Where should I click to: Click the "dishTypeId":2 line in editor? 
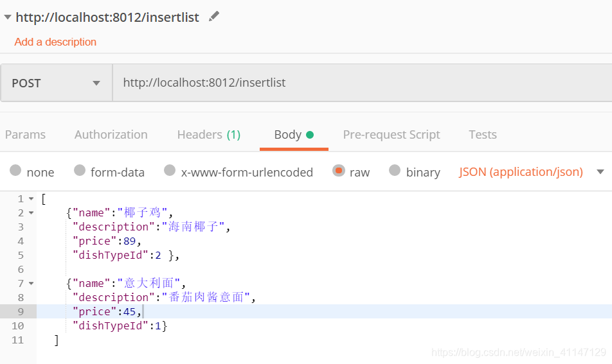point(126,256)
